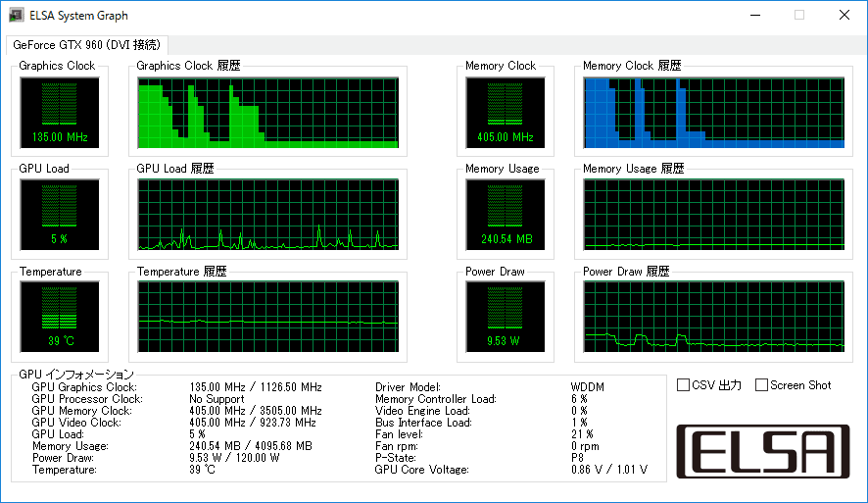Click the blue Memory Clock 履歴 history graph
This screenshot has height=503, width=868.
coord(713,113)
